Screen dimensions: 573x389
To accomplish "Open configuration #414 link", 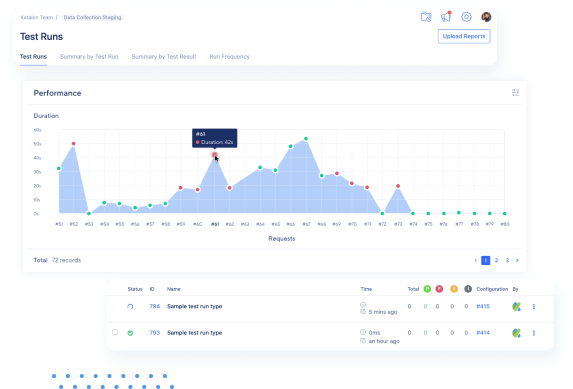I will click(x=483, y=333).
